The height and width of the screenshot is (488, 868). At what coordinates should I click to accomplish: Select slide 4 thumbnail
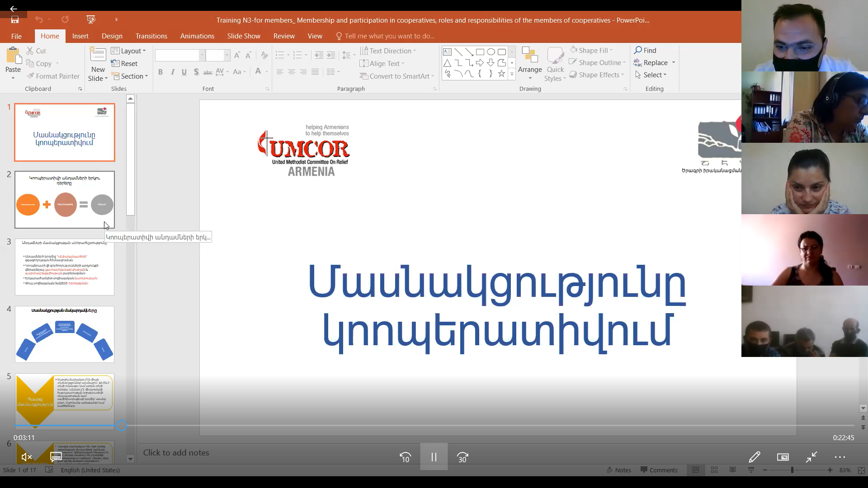(x=65, y=334)
